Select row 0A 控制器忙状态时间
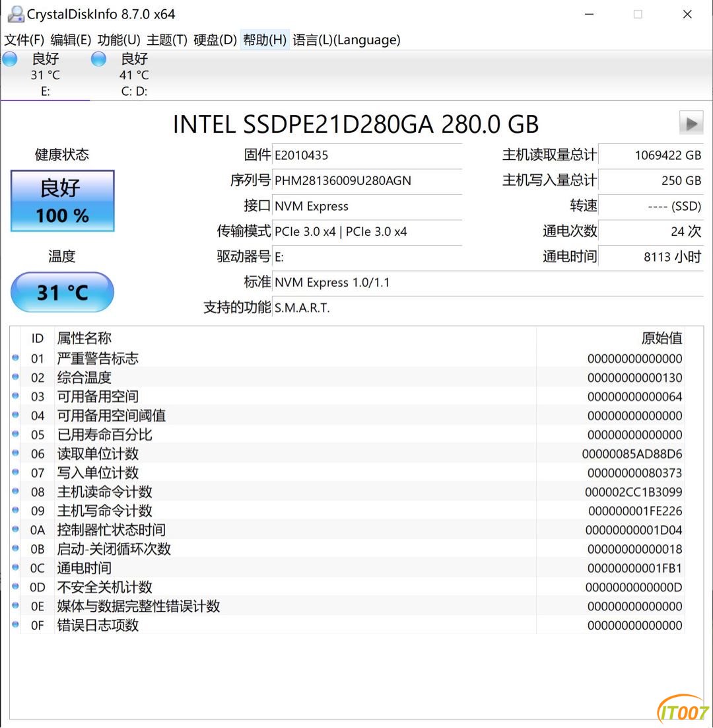The image size is (713, 728). 347,530
